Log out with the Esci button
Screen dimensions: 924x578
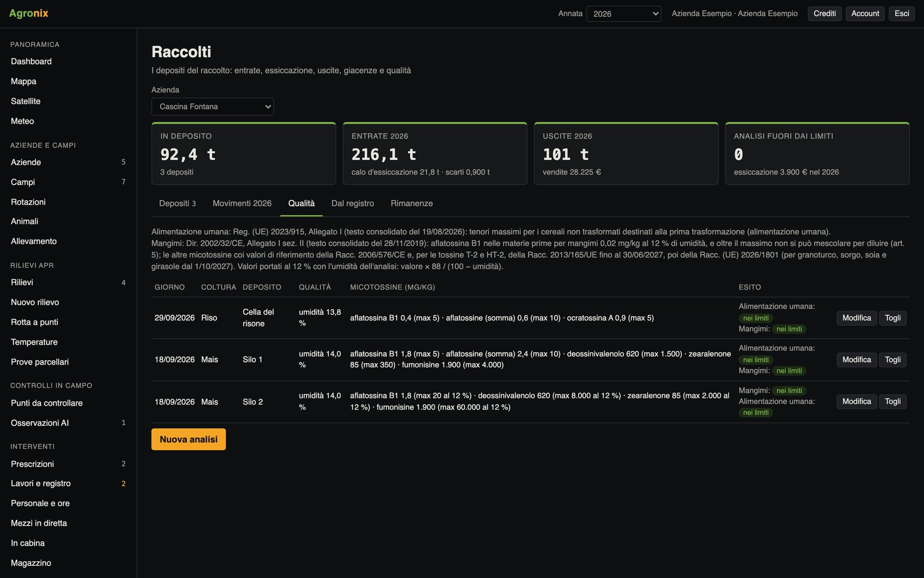coord(901,13)
